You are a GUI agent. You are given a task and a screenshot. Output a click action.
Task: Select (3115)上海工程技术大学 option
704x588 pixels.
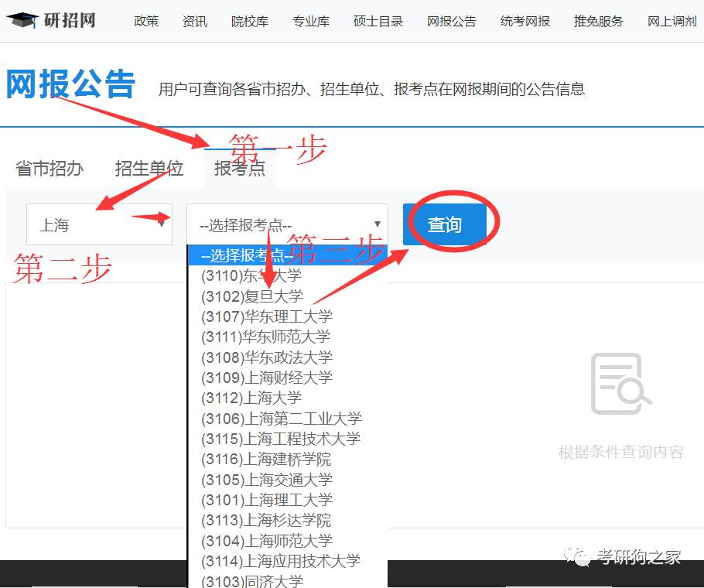coord(287,439)
